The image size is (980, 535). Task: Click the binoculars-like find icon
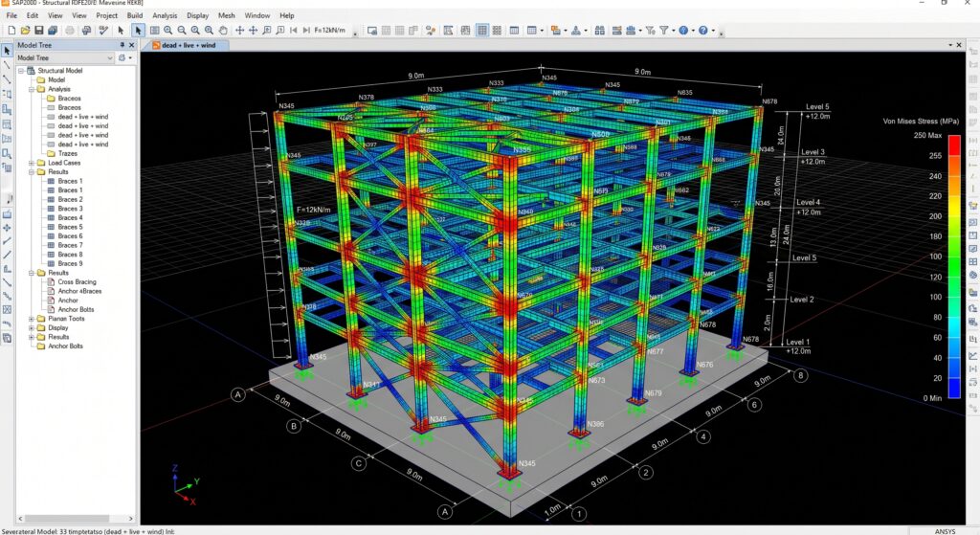coord(599,30)
